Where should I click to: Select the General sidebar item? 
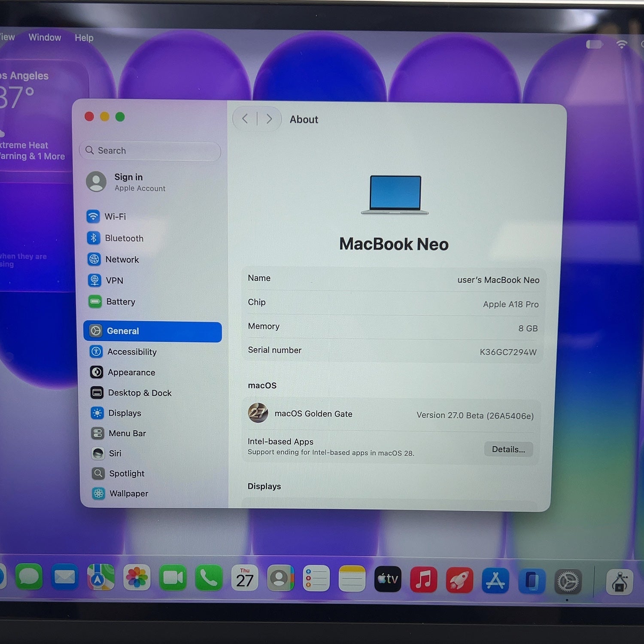[152, 331]
